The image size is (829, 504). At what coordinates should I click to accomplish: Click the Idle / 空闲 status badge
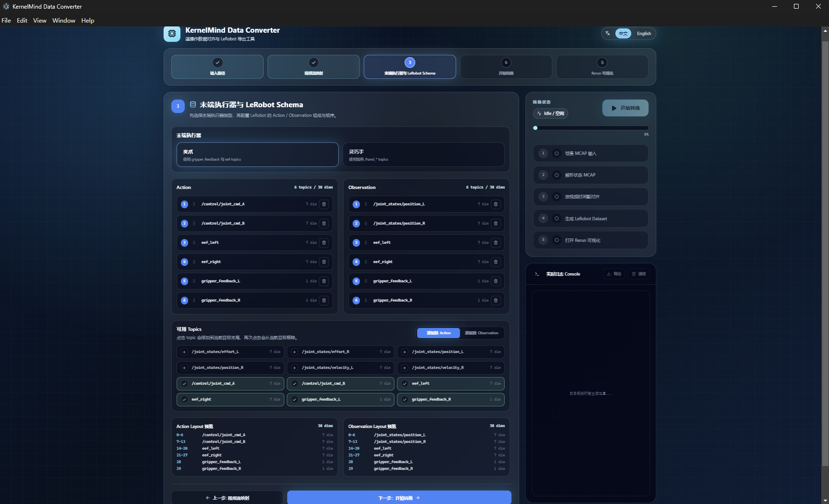coord(550,113)
